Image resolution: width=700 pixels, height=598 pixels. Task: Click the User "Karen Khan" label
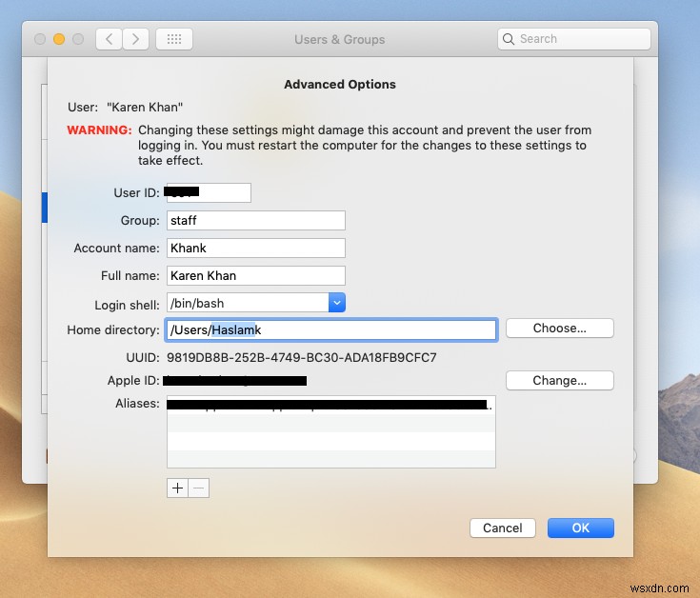pos(125,107)
